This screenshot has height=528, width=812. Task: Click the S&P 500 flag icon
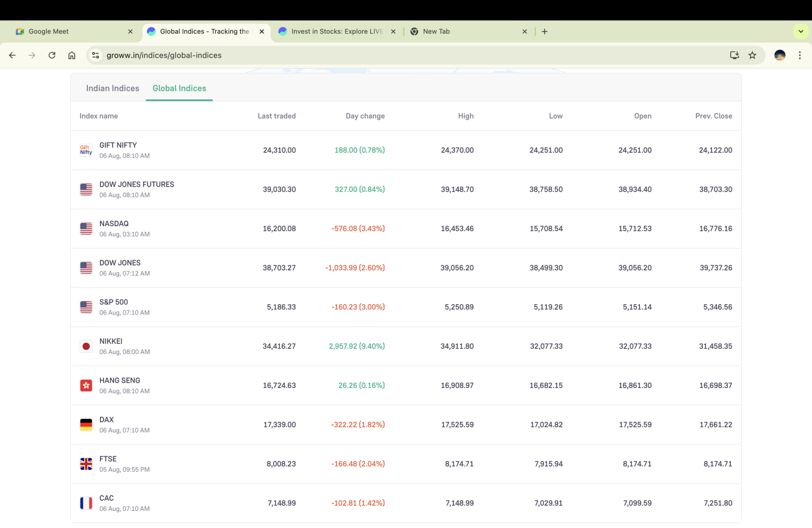tap(86, 307)
